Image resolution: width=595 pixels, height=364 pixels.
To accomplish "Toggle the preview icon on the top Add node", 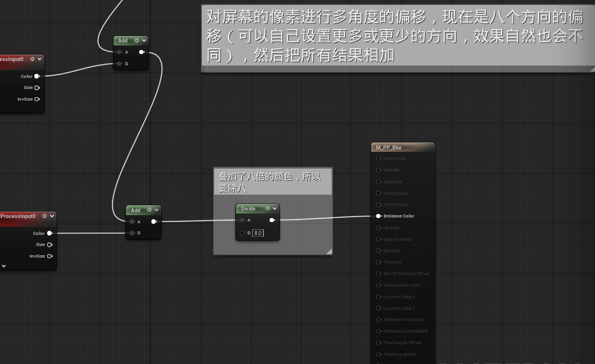I will click(137, 41).
